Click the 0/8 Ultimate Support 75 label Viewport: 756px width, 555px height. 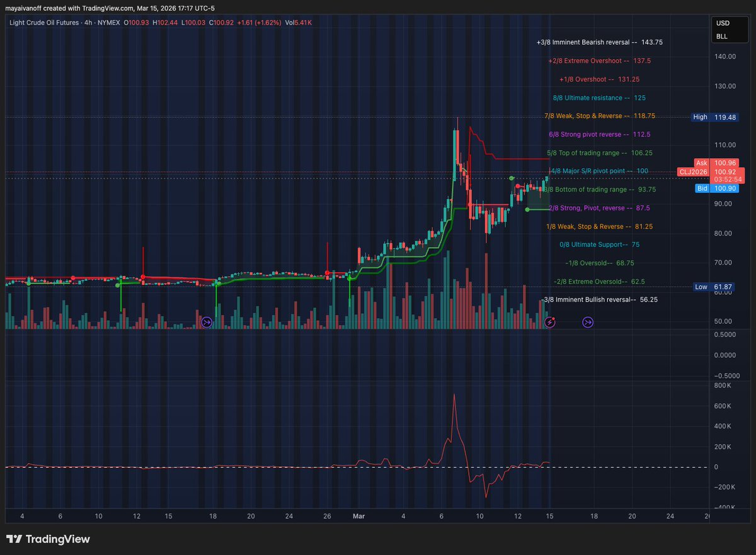pyautogui.click(x=600, y=244)
